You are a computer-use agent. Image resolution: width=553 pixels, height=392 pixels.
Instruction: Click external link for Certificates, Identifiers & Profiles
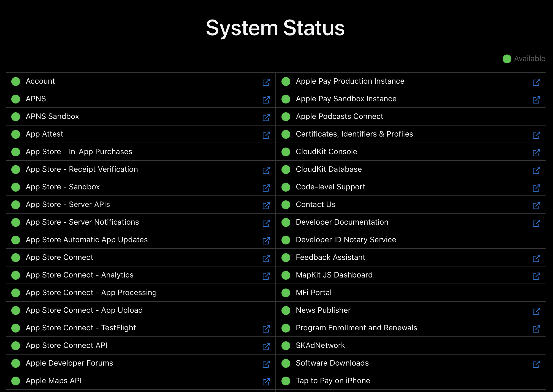tap(536, 135)
